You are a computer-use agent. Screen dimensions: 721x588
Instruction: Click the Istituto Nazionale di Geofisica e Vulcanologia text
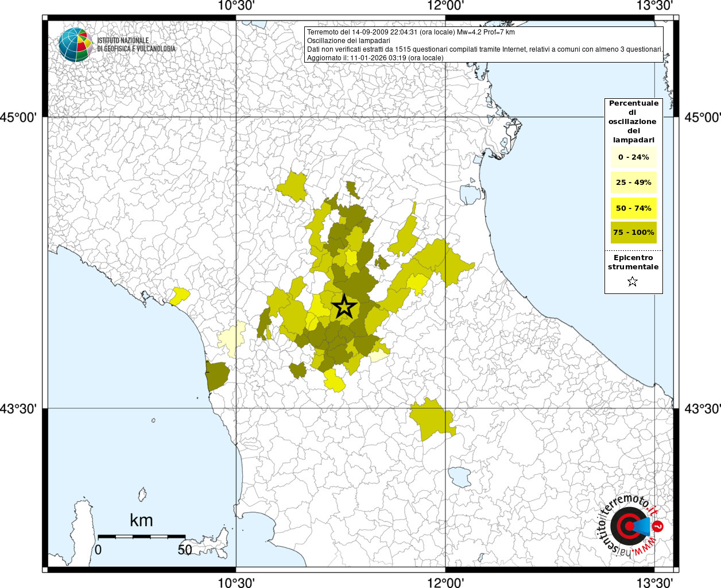(136, 45)
